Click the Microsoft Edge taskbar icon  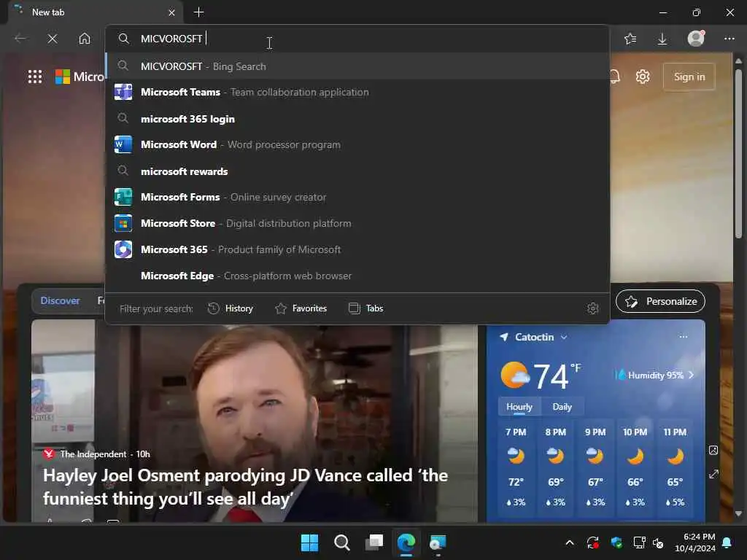coord(406,542)
